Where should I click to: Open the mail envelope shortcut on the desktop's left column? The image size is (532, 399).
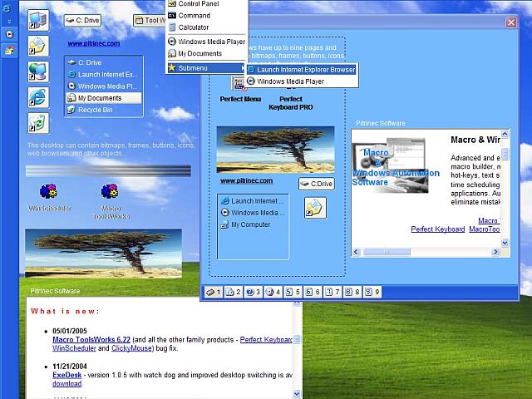[x=38, y=46]
